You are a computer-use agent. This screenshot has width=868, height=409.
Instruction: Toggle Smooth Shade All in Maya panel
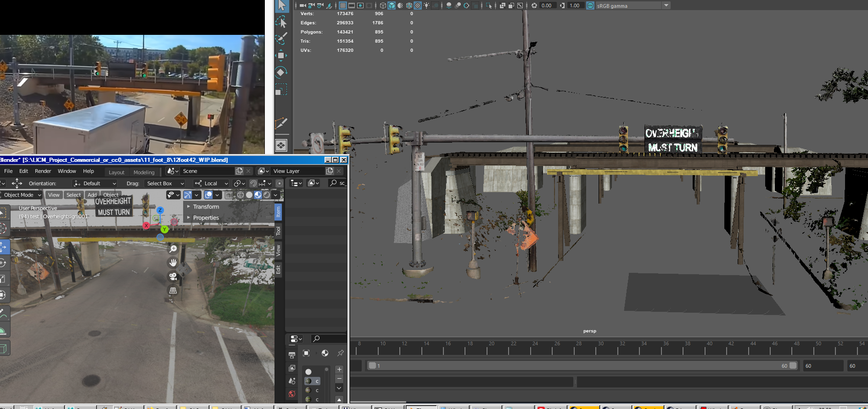(x=392, y=6)
